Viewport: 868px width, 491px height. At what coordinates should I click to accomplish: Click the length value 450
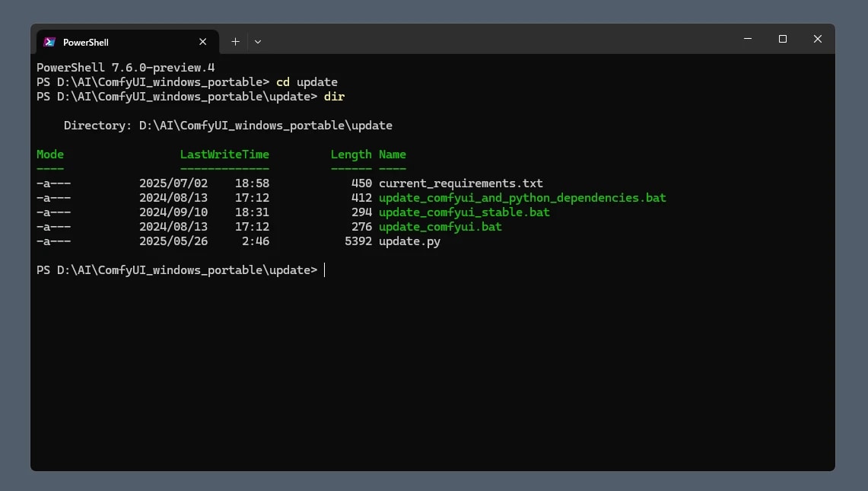tap(361, 183)
